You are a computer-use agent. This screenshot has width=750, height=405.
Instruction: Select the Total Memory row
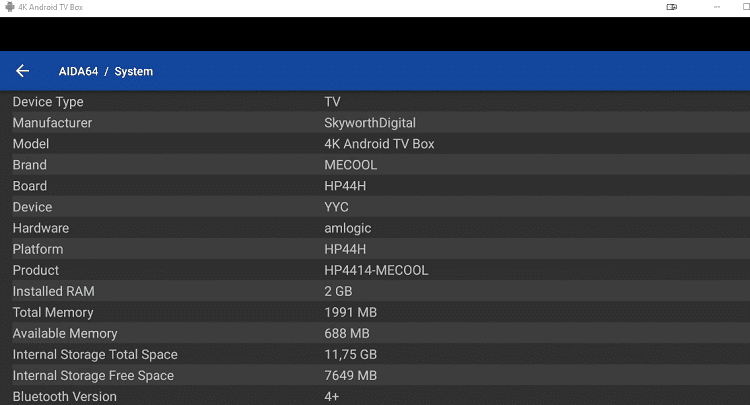tap(375, 312)
